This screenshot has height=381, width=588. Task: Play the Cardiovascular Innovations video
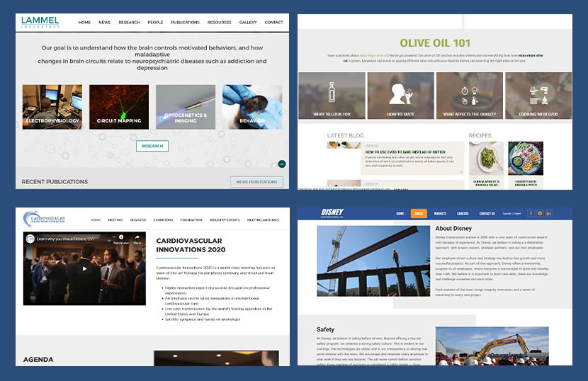tap(84, 268)
